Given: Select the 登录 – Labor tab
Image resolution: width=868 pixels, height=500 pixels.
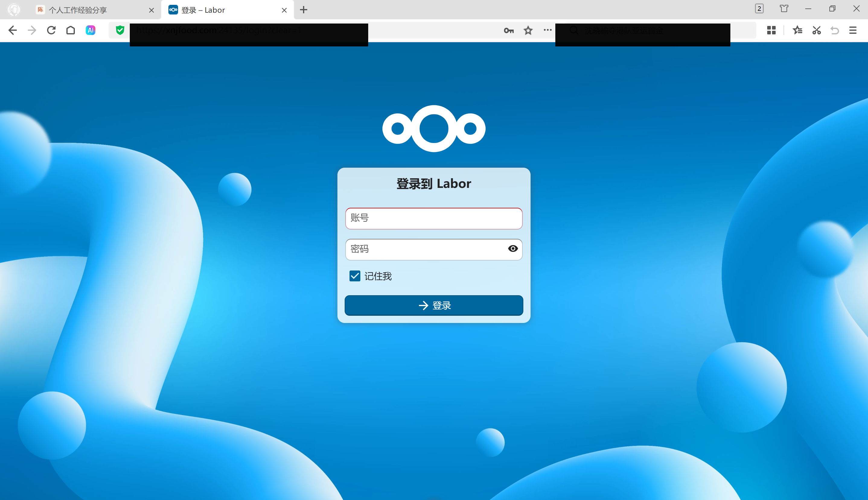Looking at the screenshot, I should [228, 10].
